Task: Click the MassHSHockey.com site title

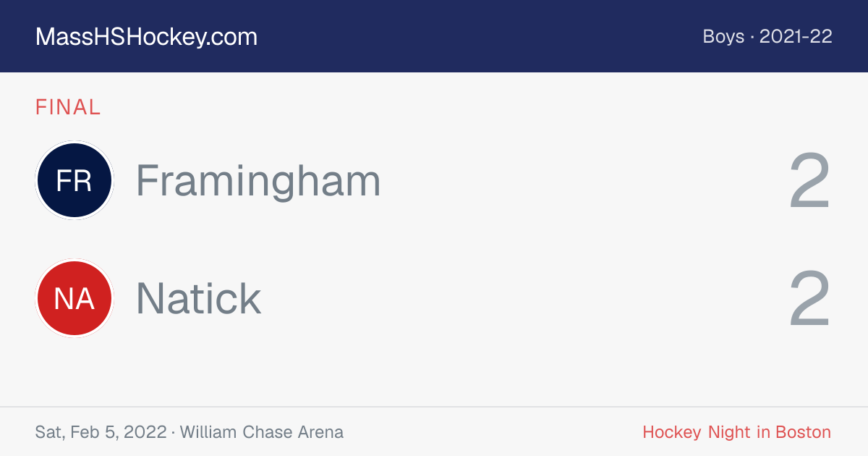Action: (146, 37)
